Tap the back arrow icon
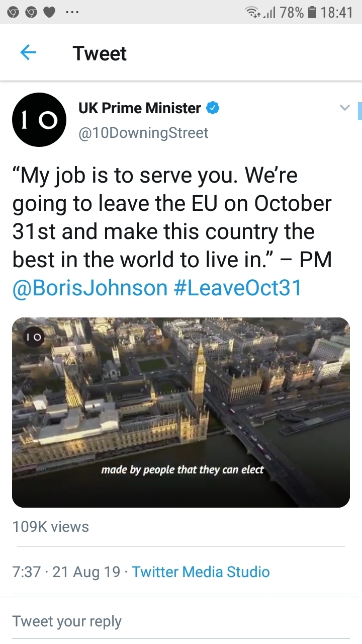The height and width of the screenshot is (644, 362). pos(28,53)
